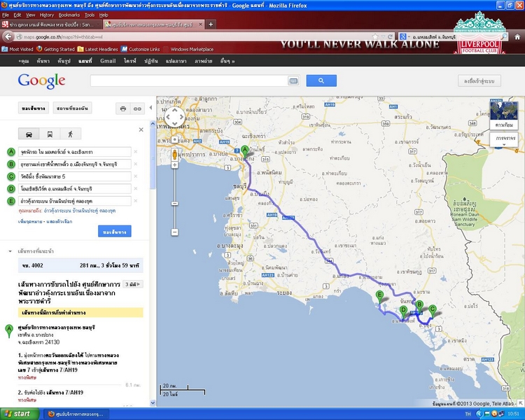
Task: Switch to public transit travel mode
Action: coord(49,134)
